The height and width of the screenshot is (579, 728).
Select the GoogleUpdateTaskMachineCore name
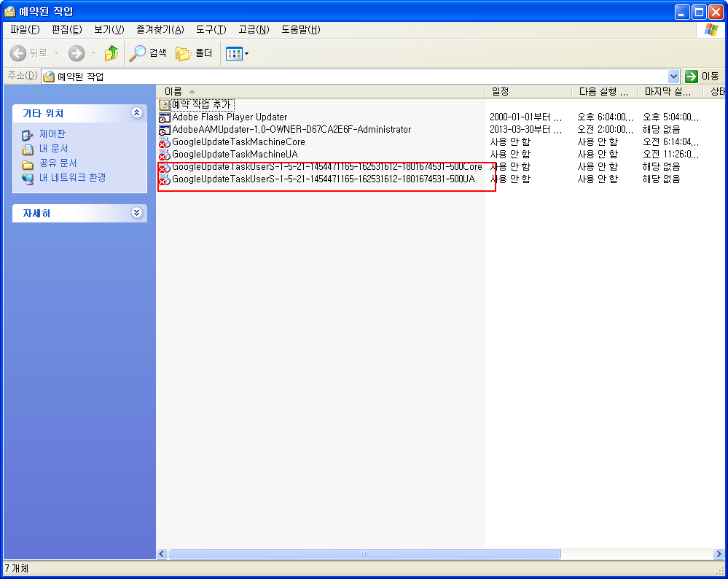pos(238,141)
